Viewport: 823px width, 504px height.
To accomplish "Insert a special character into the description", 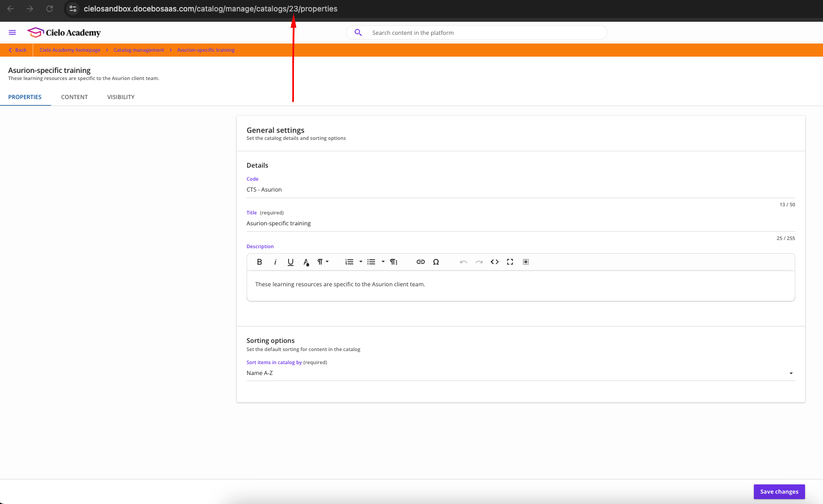I will click(436, 262).
